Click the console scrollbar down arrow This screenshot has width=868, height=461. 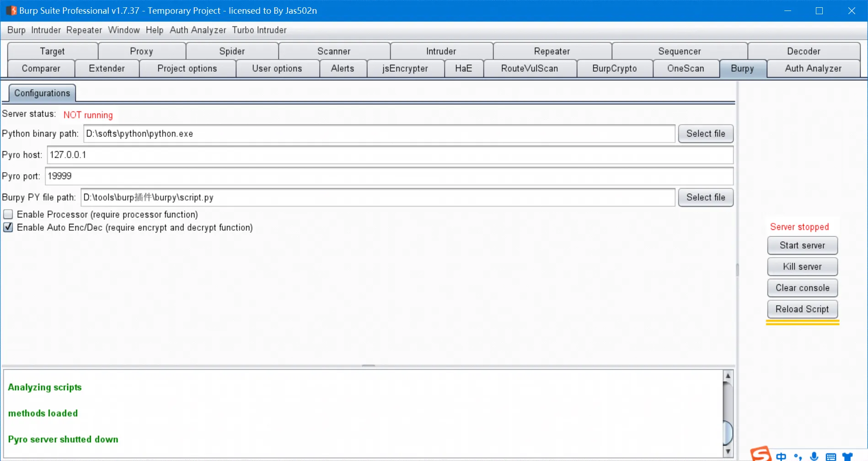pos(728,451)
